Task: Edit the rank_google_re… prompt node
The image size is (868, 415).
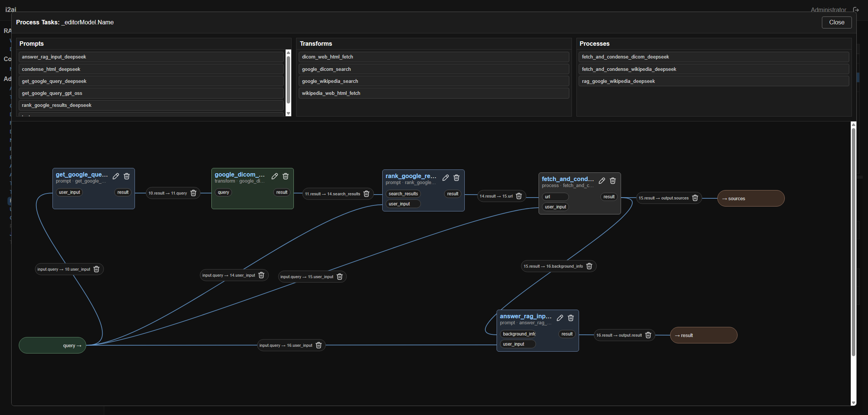Action: (446, 178)
